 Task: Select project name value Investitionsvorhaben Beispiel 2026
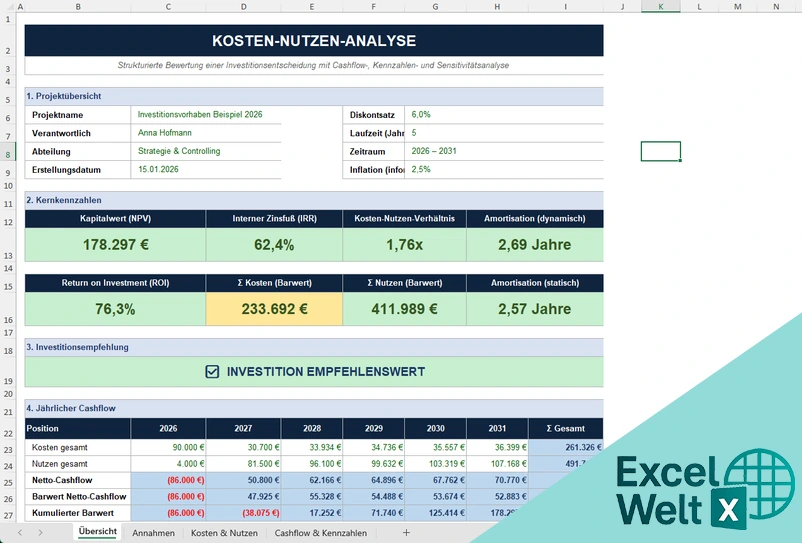tap(206, 115)
